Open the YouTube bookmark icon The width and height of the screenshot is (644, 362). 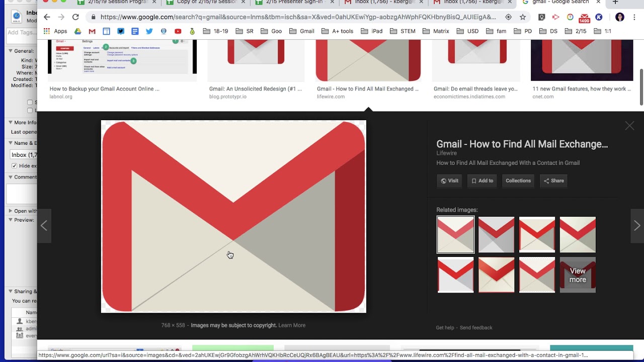click(x=178, y=31)
